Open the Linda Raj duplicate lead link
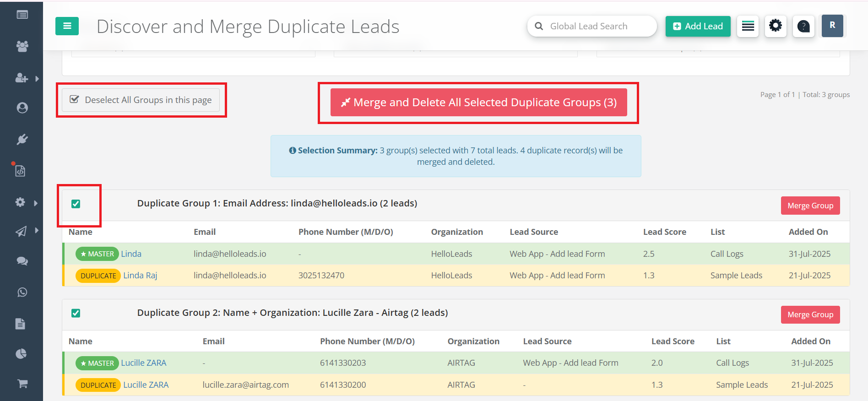Viewport: 868px width, 401px height. (x=140, y=276)
